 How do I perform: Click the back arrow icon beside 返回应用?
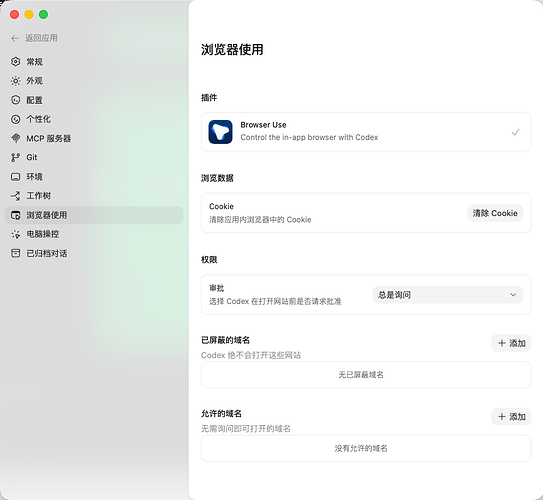[15, 38]
